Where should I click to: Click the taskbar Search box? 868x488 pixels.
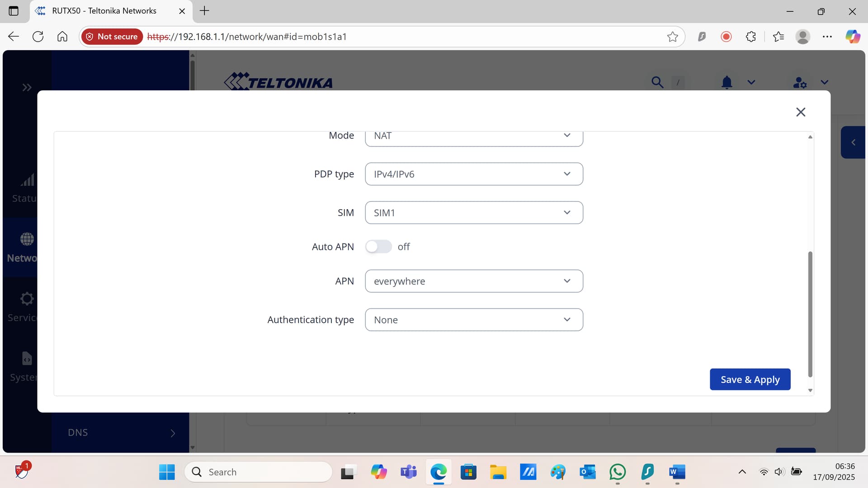pos(259,472)
